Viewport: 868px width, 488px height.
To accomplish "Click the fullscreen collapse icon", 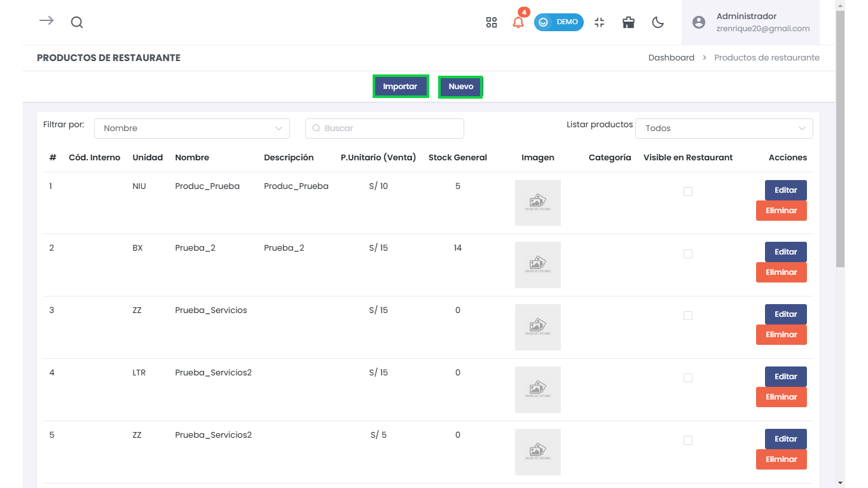I will (599, 22).
